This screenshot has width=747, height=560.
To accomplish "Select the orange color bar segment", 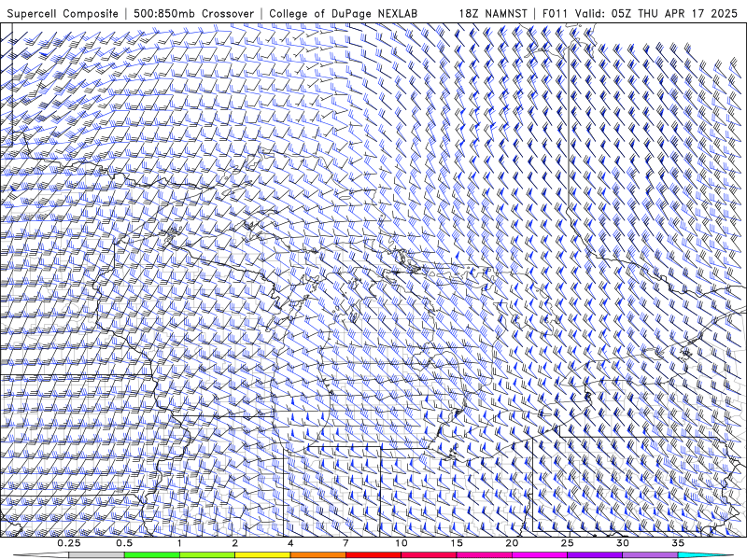I will tap(318, 555).
